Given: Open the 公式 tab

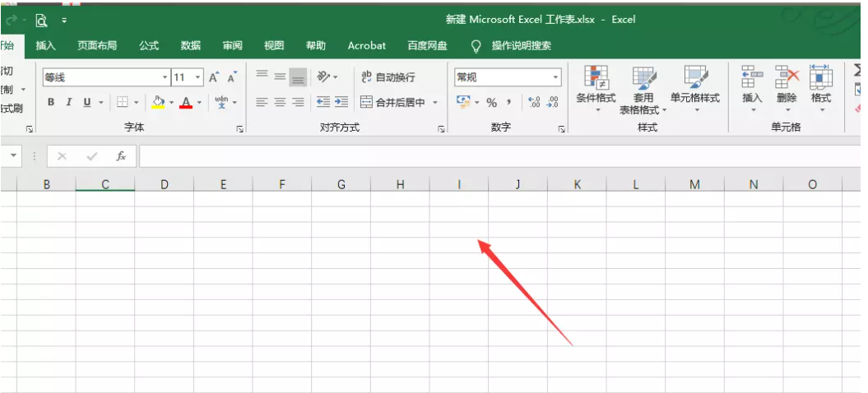Looking at the screenshot, I should tap(149, 46).
